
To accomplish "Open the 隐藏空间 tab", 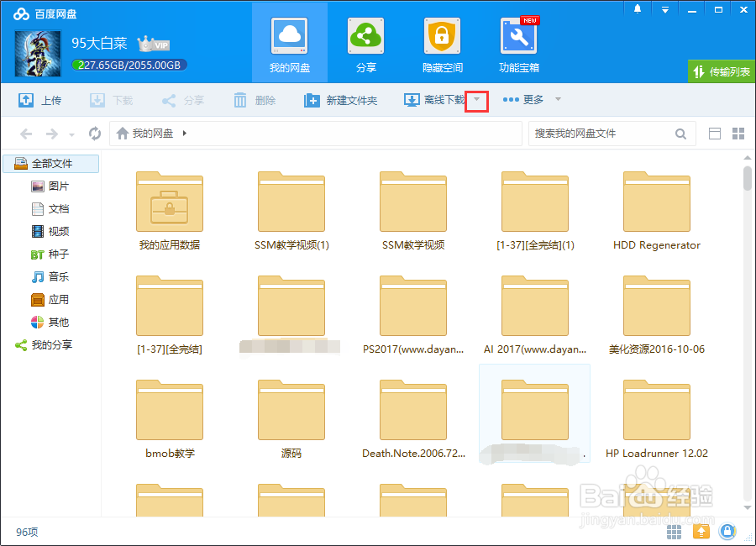I will (442, 43).
